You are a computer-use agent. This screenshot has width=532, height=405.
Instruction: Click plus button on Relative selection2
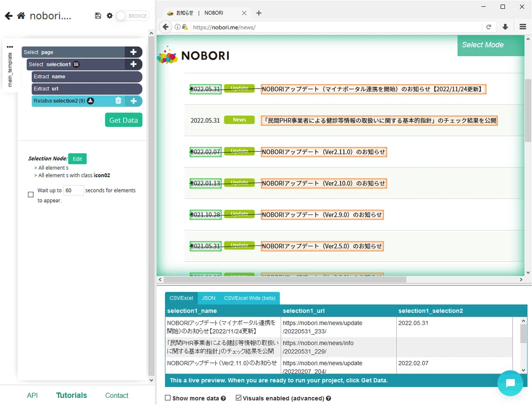(x=133, y=101)
